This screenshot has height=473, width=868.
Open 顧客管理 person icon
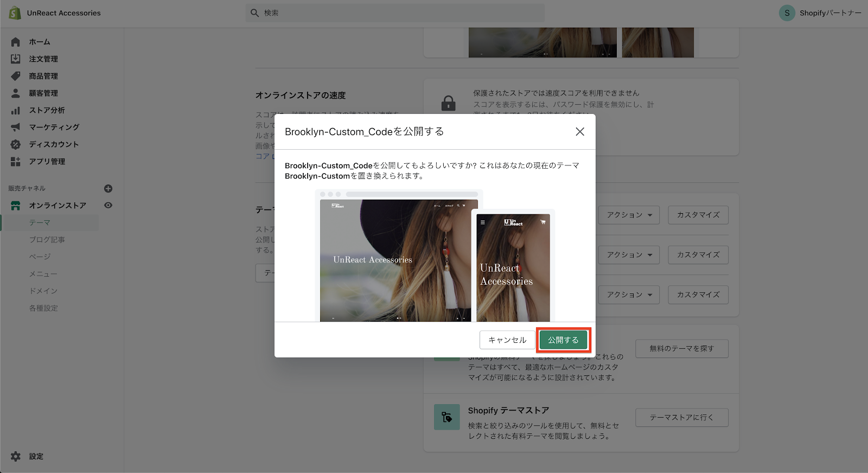point(16,93)
